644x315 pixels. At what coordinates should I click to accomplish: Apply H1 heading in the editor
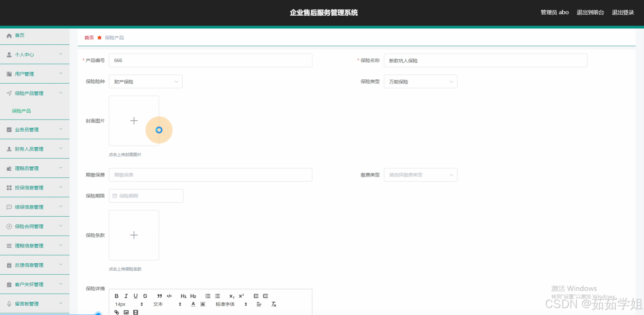click(x=184, y=296)
